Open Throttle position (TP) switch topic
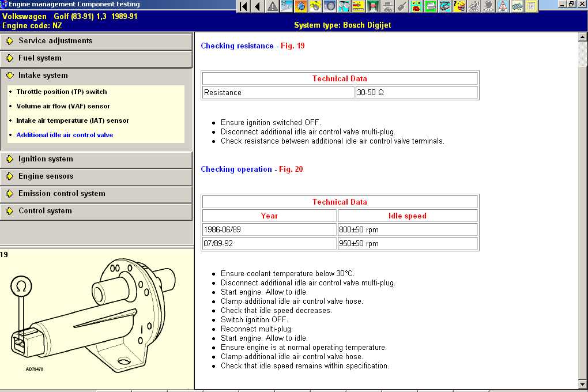Image resolution: width=588 pixels, height=392 pixels. [x=62, y=92]
